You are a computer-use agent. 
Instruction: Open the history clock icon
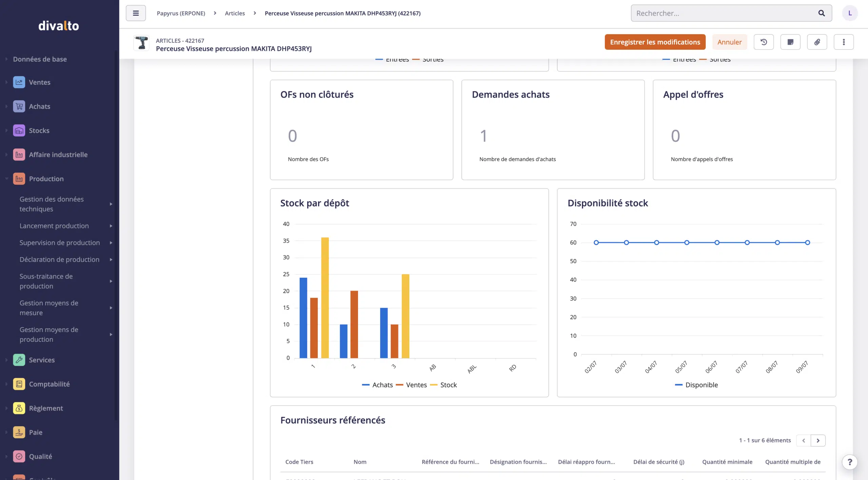point(764,42)
